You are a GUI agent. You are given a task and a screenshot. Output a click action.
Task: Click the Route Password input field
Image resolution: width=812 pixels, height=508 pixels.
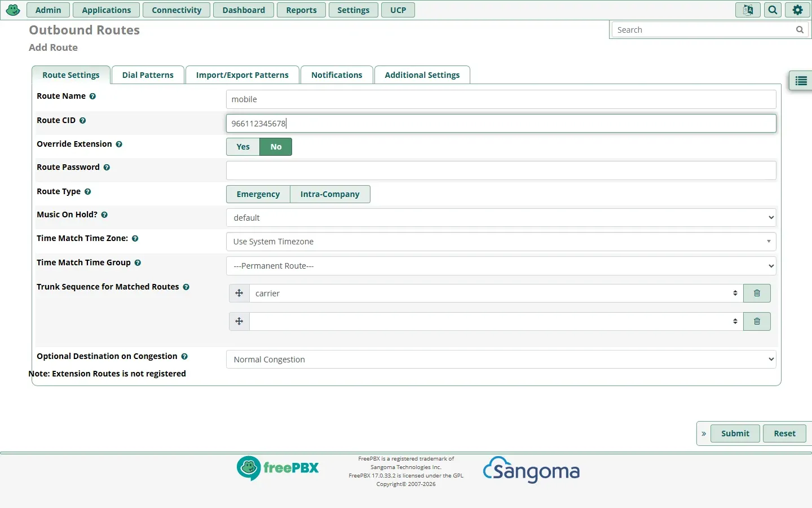click(501, 170)
